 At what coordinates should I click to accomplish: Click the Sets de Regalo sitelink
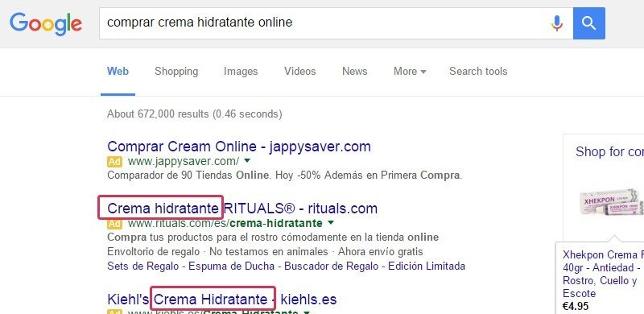143,266
